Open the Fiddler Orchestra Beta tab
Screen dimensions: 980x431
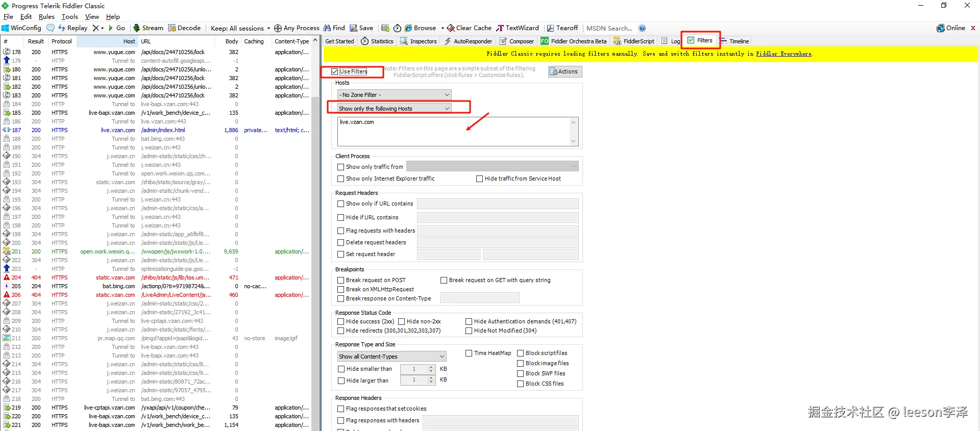pyautogui.click(x=574, y=41)
